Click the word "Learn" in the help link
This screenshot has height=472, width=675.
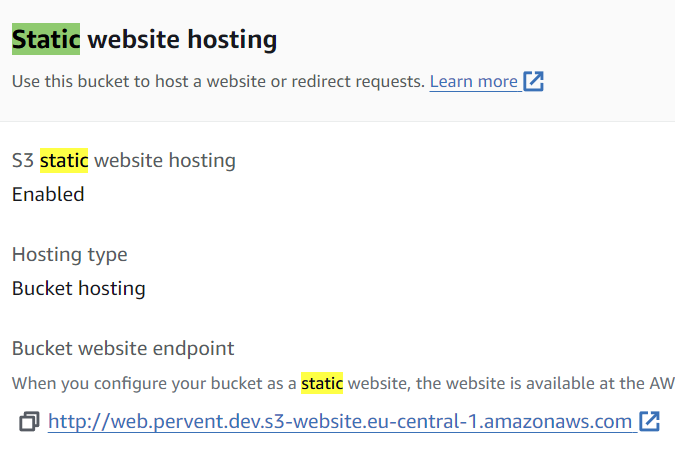tap(452, 82)
